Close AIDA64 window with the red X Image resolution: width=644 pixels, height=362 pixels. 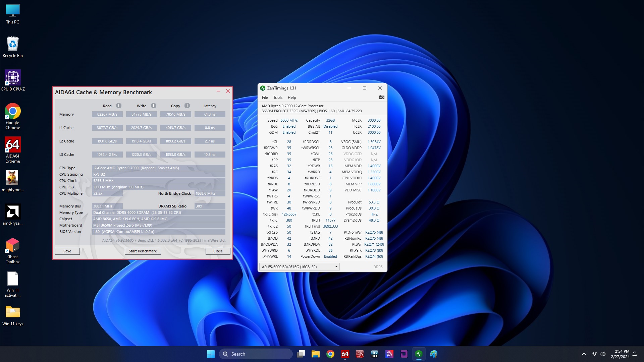point(228,91)
